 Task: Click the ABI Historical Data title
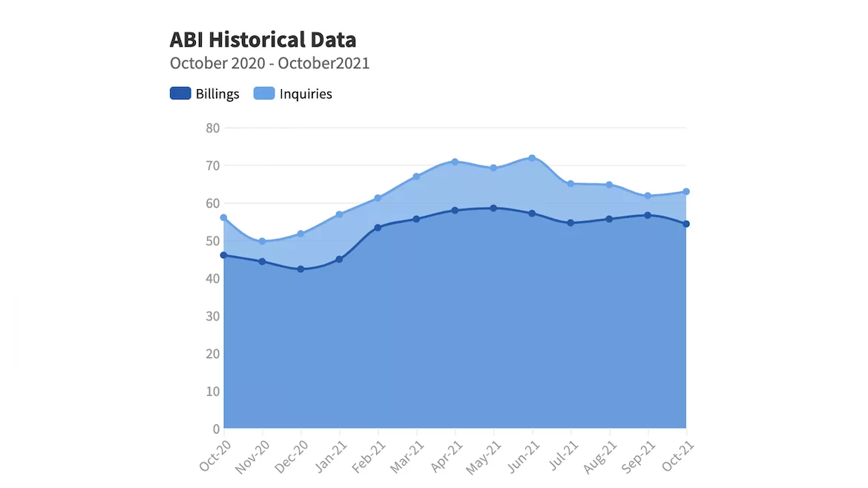(x=263, y=40)
